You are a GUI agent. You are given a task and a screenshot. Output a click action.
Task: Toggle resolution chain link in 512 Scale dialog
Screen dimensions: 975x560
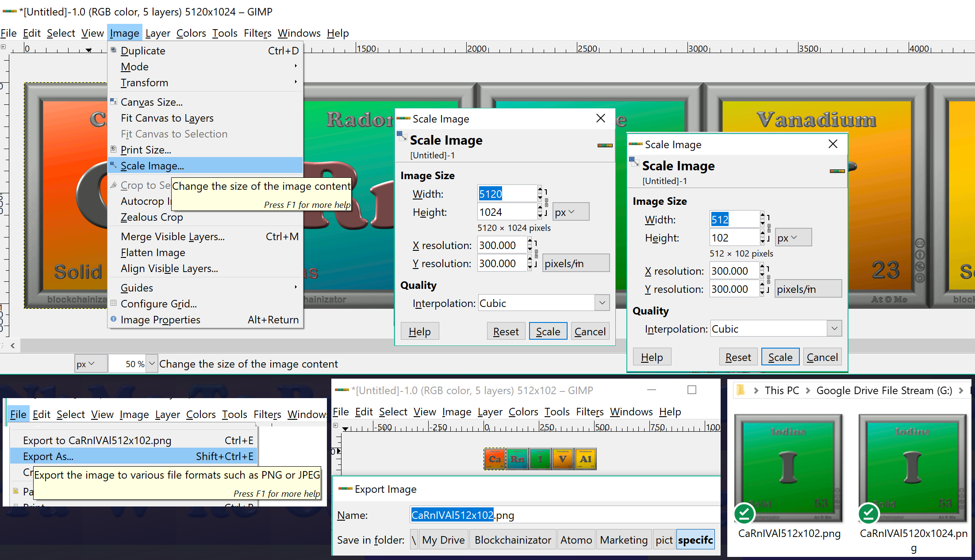tap(768, 280)
